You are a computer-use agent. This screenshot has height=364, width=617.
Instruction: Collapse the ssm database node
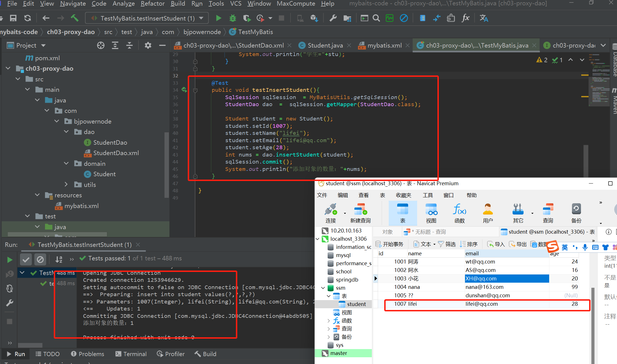[x=323, y=288]
